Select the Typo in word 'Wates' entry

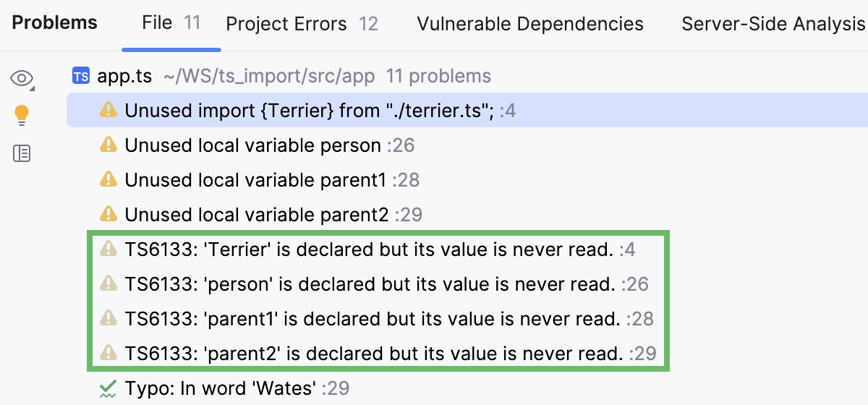(220, 389)
